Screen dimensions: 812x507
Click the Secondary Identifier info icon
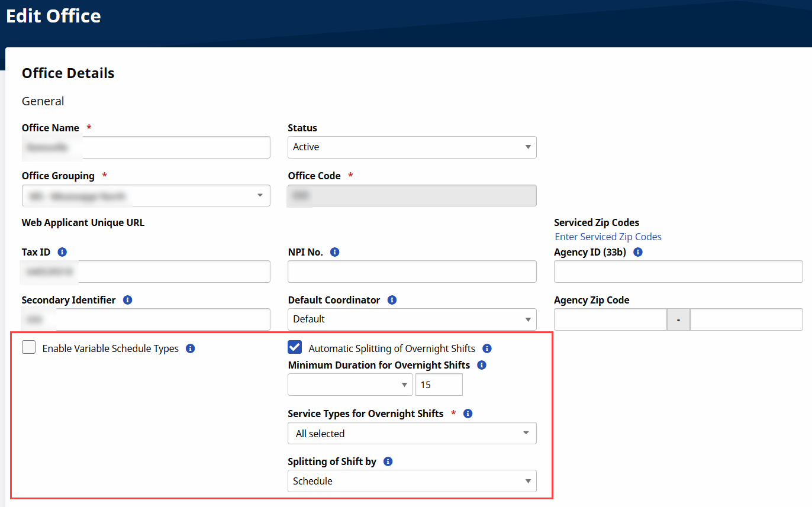(x=127, y=300)
